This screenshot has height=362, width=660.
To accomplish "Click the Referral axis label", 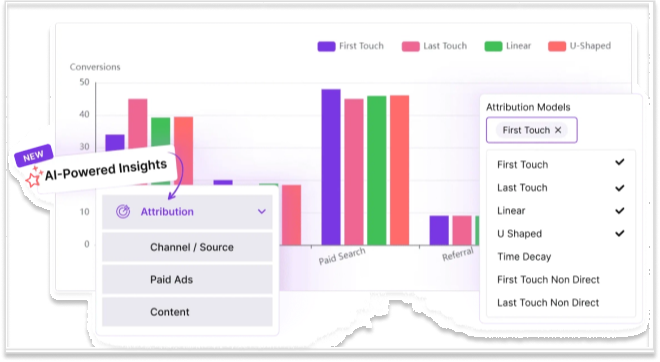I will coord(458,254).
